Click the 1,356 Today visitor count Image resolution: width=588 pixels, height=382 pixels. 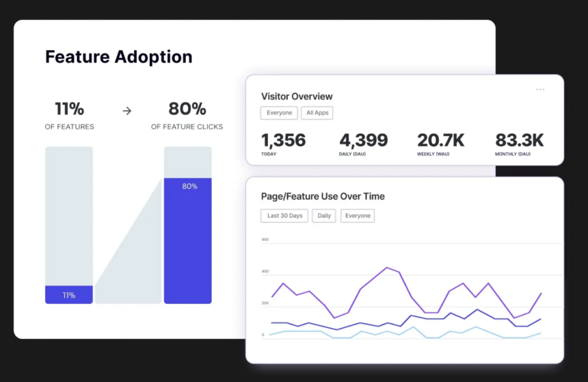(283, 140)
